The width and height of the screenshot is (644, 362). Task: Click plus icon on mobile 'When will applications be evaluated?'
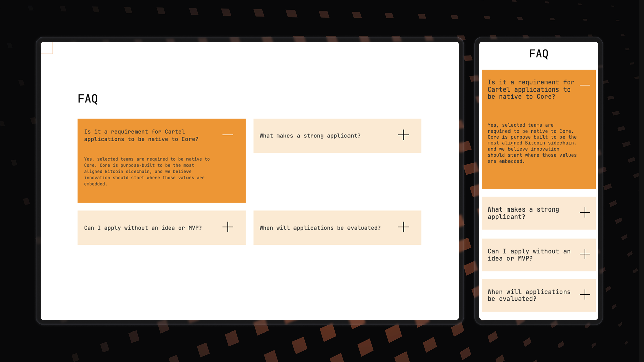(585, 295)
